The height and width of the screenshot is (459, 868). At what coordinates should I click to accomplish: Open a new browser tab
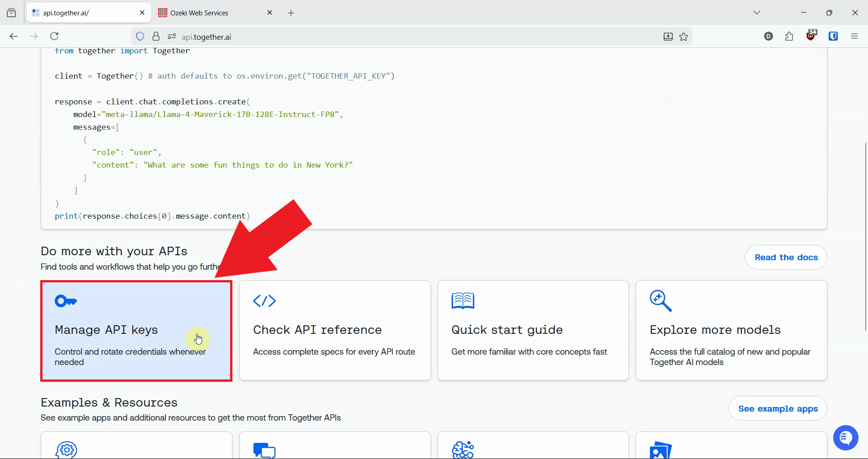tap(291, 13)
